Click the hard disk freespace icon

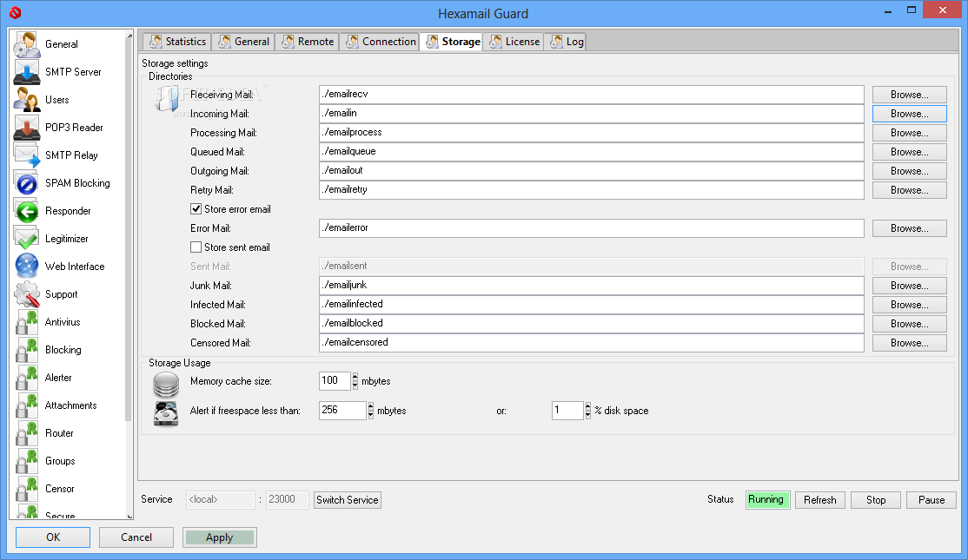(x=166, y=413)
